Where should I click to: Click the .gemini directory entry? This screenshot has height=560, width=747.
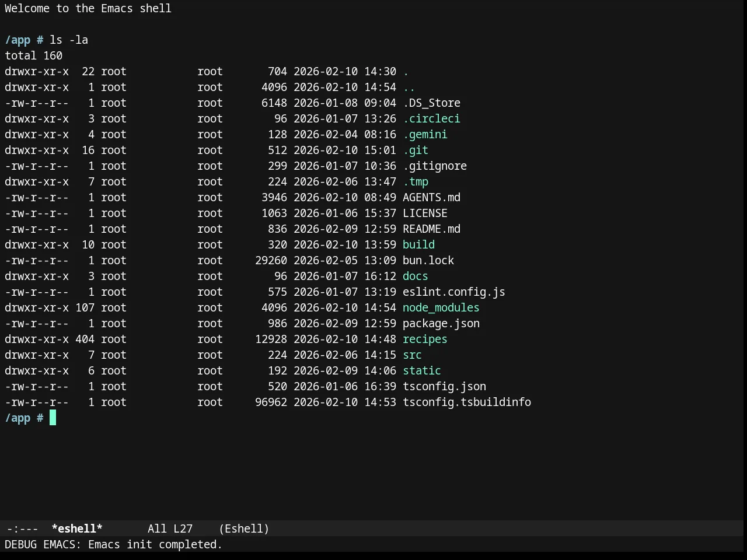[425, 135]
